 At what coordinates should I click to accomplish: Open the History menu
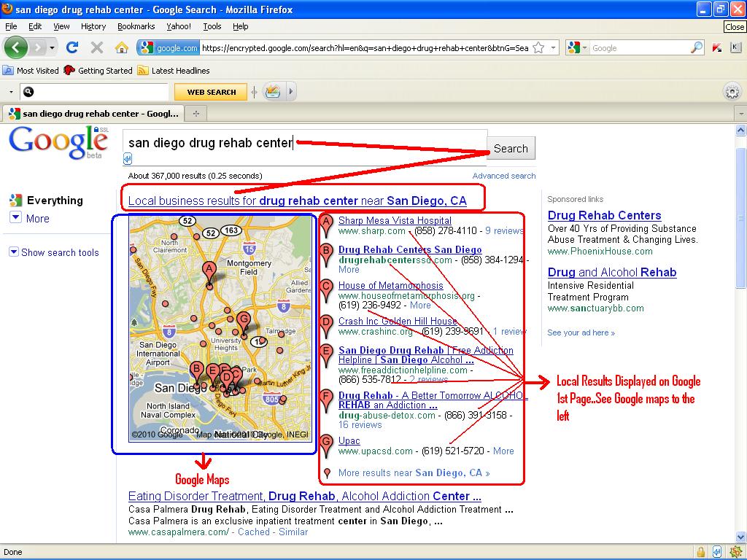coord(93,26)
